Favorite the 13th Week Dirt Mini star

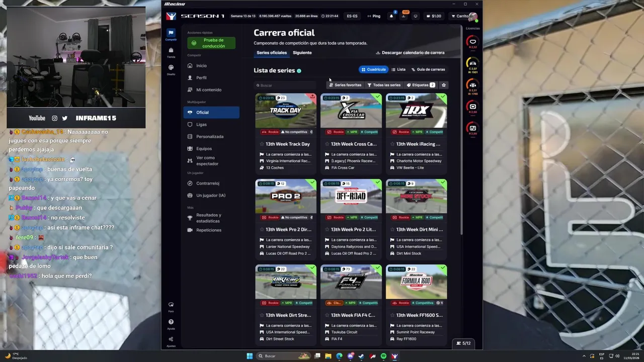point(392,230)
